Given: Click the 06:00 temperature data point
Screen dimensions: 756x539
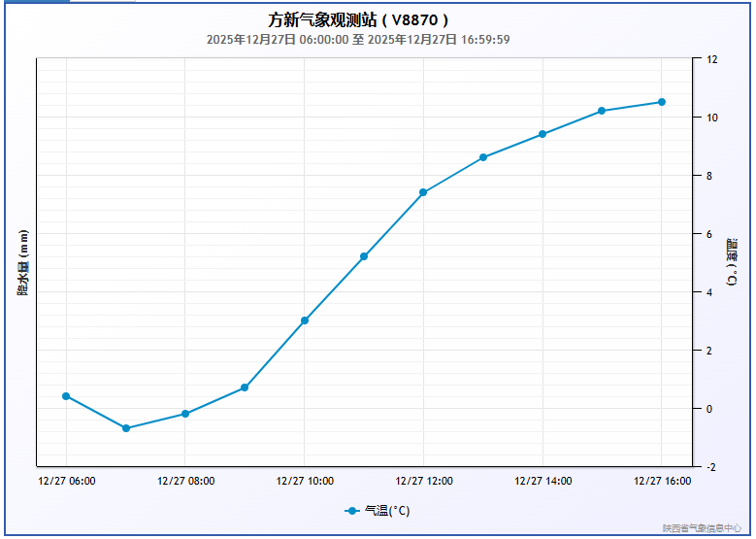Looking at the screenshot, I should 66,396.
